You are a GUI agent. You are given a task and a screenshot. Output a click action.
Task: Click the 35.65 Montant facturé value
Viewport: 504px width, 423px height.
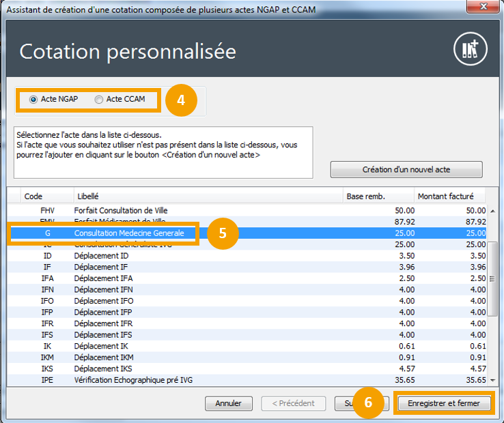coord(476,380)
